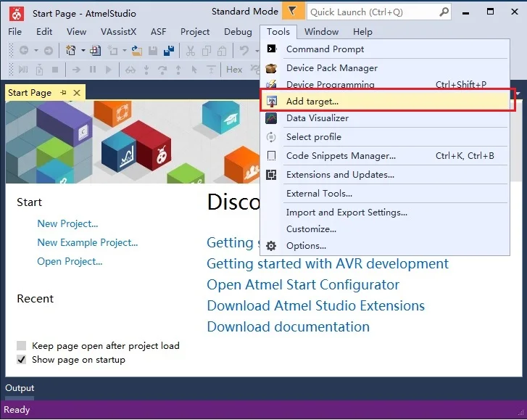Click the Run to Cursor icon

coord(194,70)
